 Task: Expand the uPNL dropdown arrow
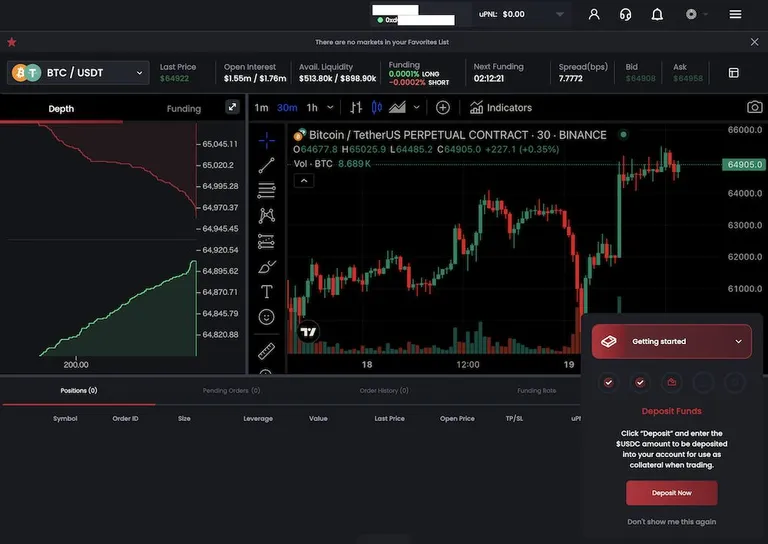560,14
